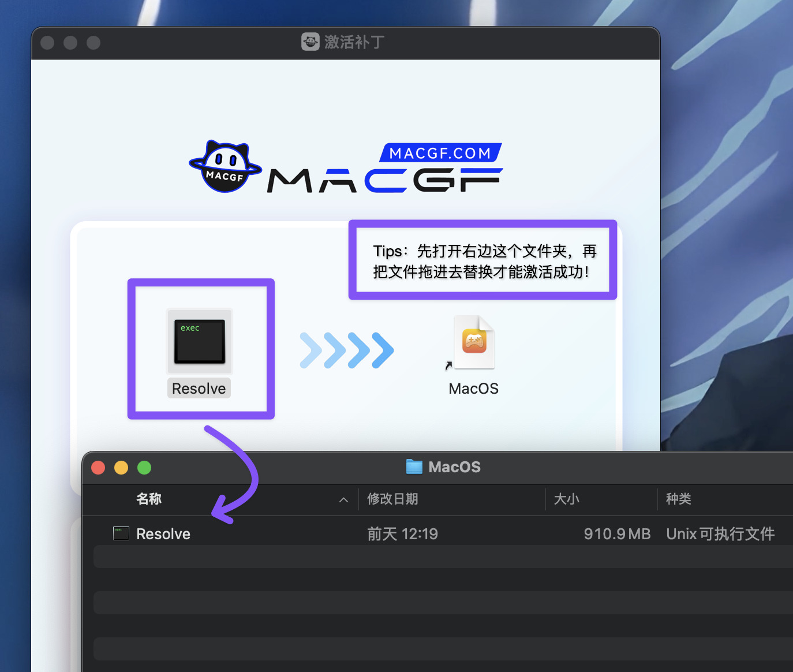Click the ascending sort chevron in the name column

click(x=343, y=500)
